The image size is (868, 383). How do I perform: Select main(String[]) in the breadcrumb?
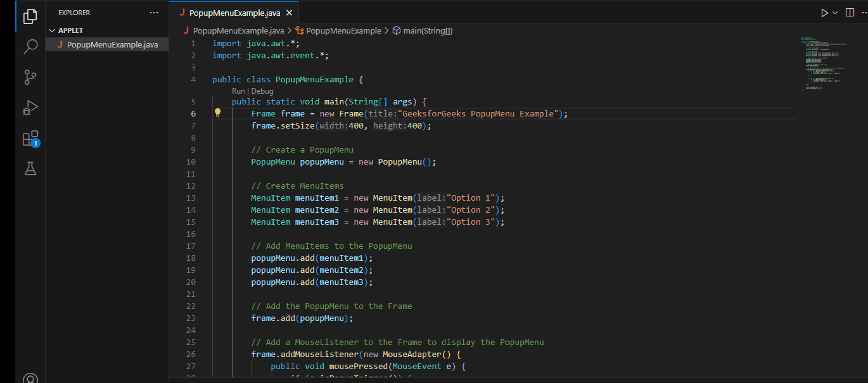[x=428, y=30]
